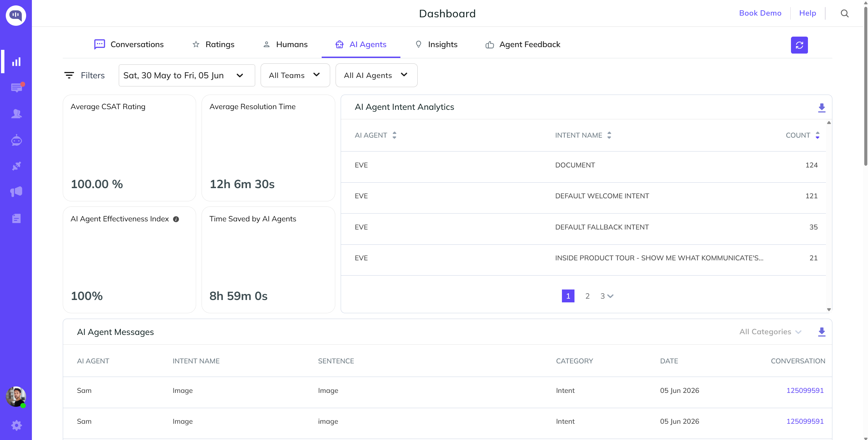
Task: Download AI Agent Intent Analytics report
Action: [822, 108]
